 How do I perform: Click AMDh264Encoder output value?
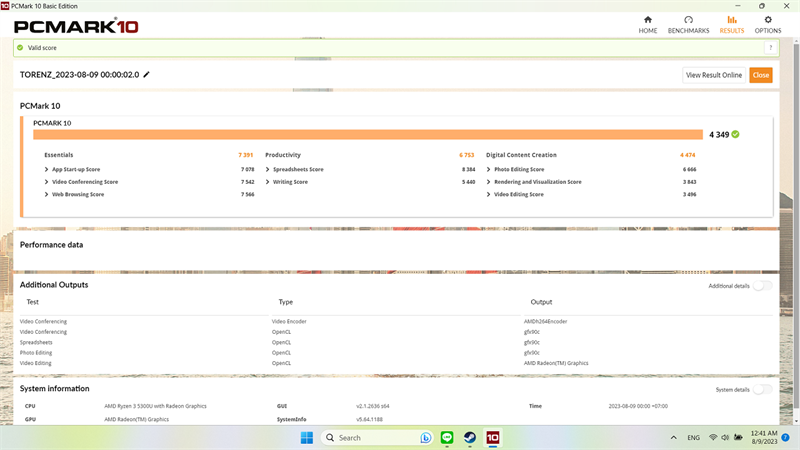tap(545, 321)
